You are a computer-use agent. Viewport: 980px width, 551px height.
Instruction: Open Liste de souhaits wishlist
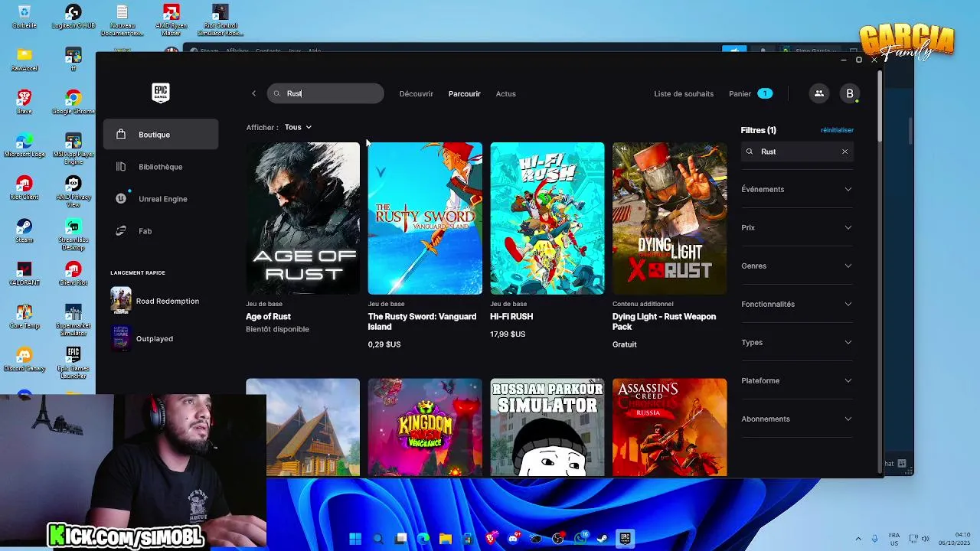point(684,93)
